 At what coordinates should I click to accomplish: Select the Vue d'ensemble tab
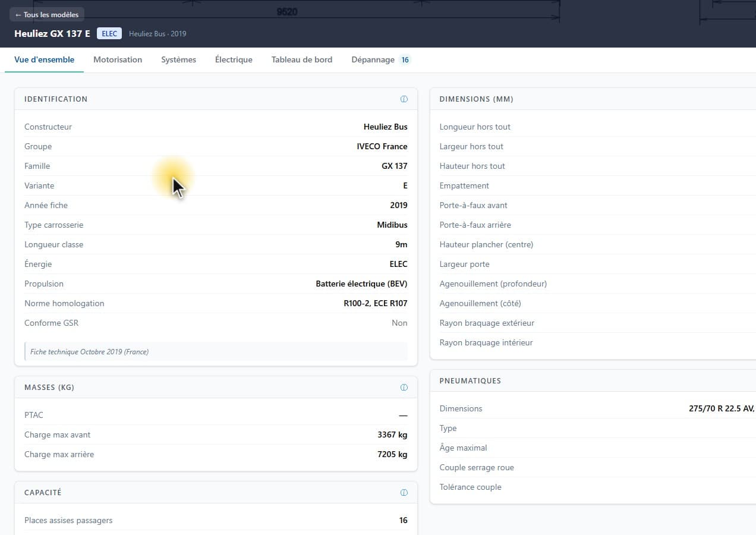click(45, 59)
